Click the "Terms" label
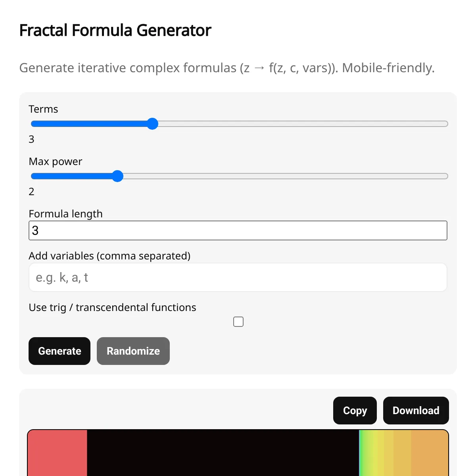 pyautogui.click(x=43, y=109)
